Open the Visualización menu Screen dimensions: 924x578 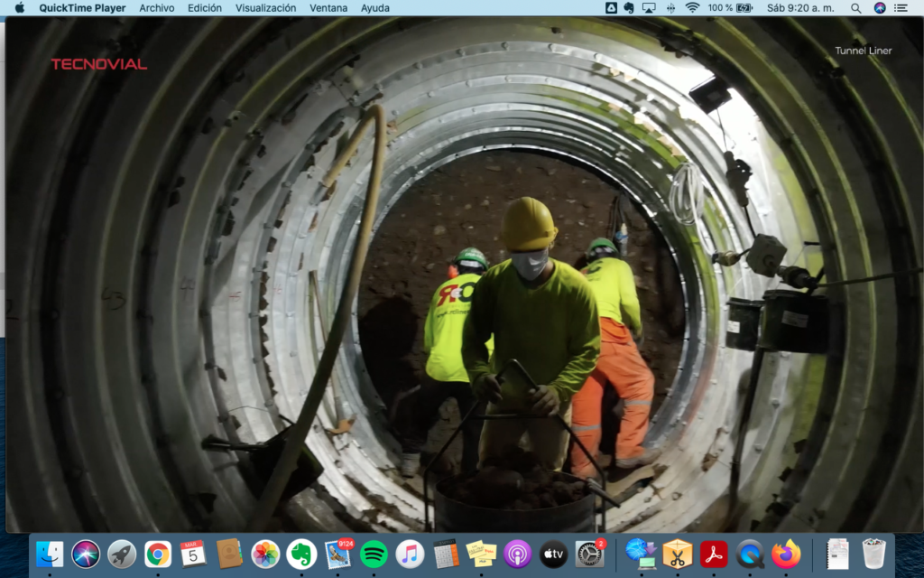pyautogui.click(x=266, y=7)
